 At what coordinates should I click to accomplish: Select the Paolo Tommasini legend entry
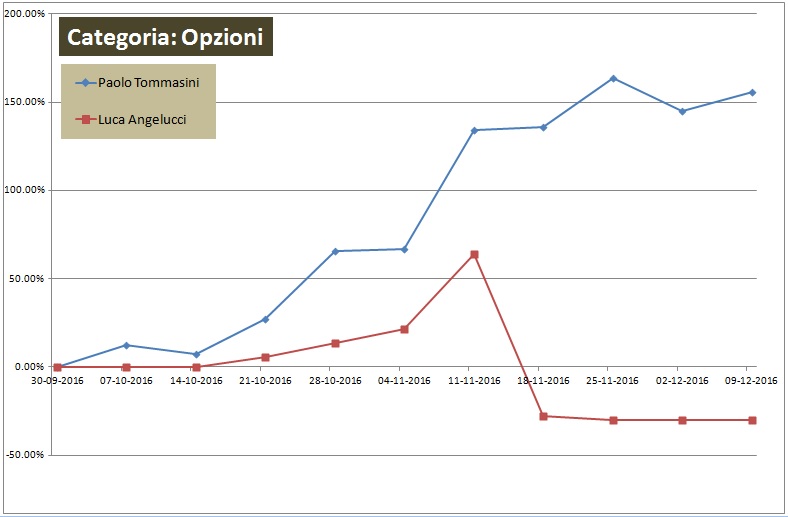tap(137, 82)
